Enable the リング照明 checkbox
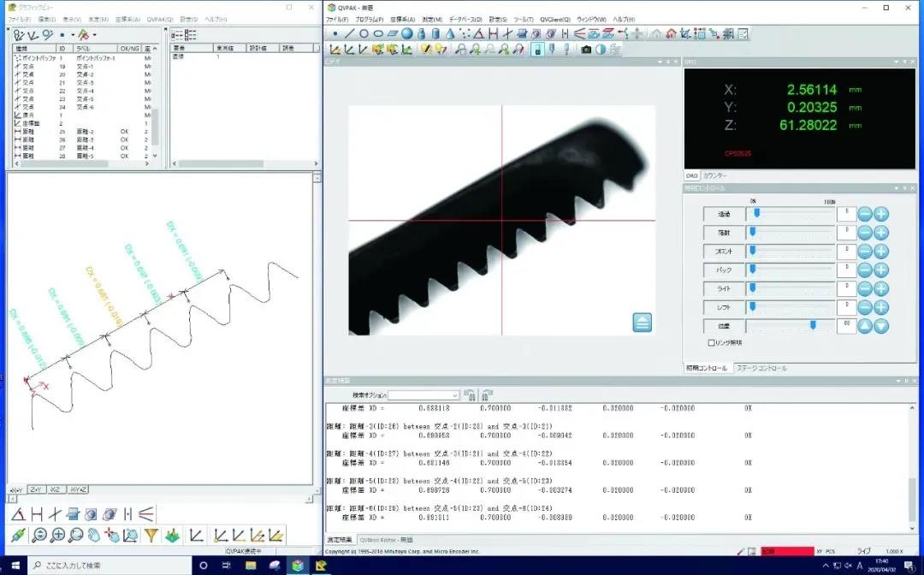 pyautogui.click(x=712, y=343)
